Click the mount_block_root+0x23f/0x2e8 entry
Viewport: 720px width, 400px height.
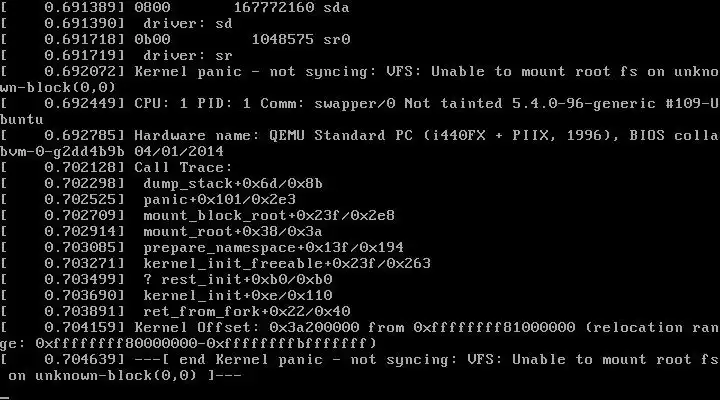coord(269,216)
